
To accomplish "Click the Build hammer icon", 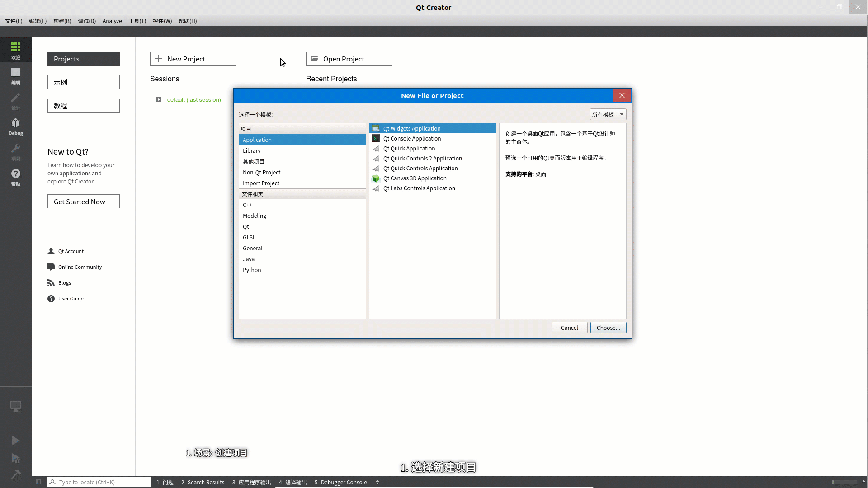I will [x=15, y=474].
